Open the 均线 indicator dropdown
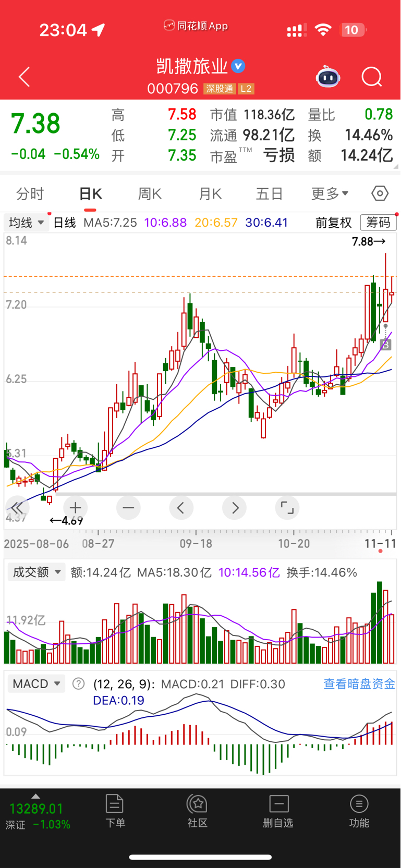This screenshot has width=401, height=868. [26, 223]
